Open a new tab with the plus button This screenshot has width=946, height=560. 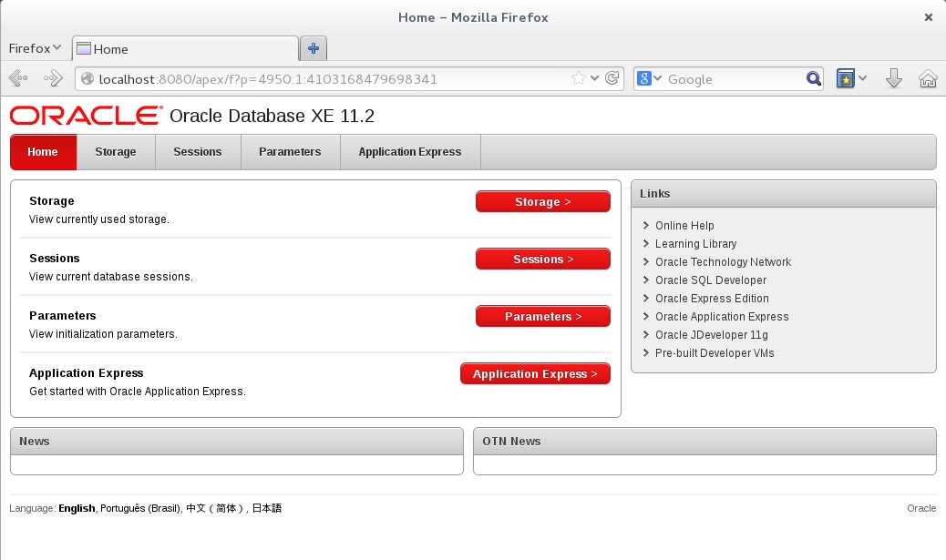314,48
